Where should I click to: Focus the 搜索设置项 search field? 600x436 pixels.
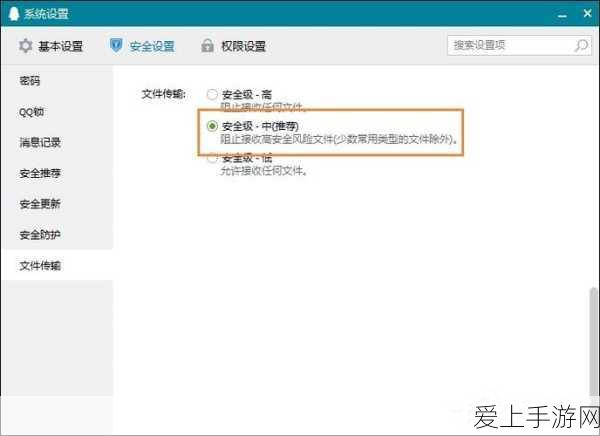pyautogui.click(x=519, y=46)
